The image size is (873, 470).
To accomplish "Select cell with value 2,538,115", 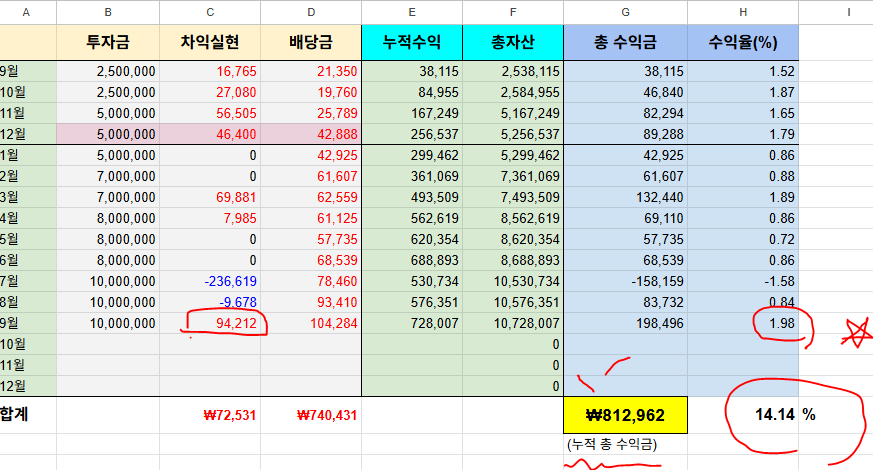I will tap(513, 71).
